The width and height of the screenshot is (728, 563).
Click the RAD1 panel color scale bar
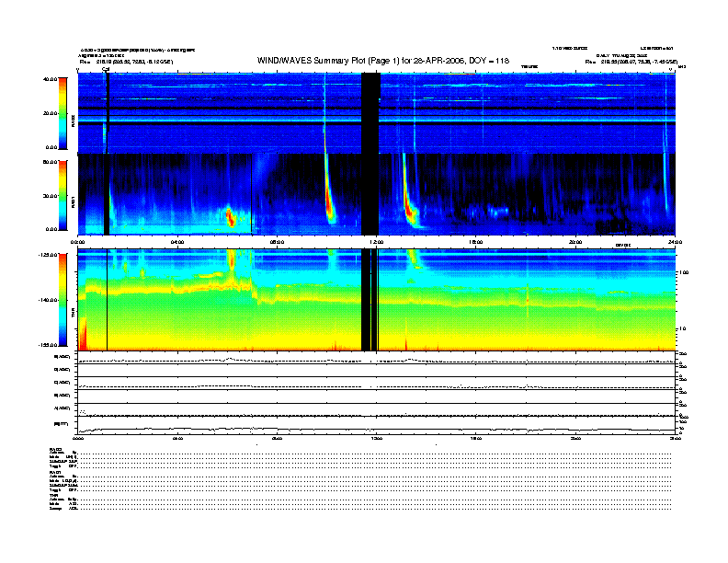pos(63,195)
